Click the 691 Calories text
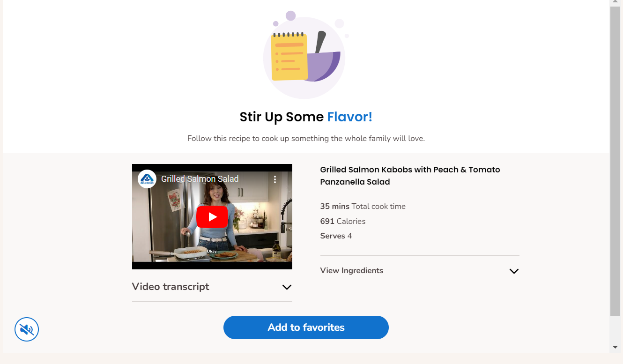 [343, 221]
